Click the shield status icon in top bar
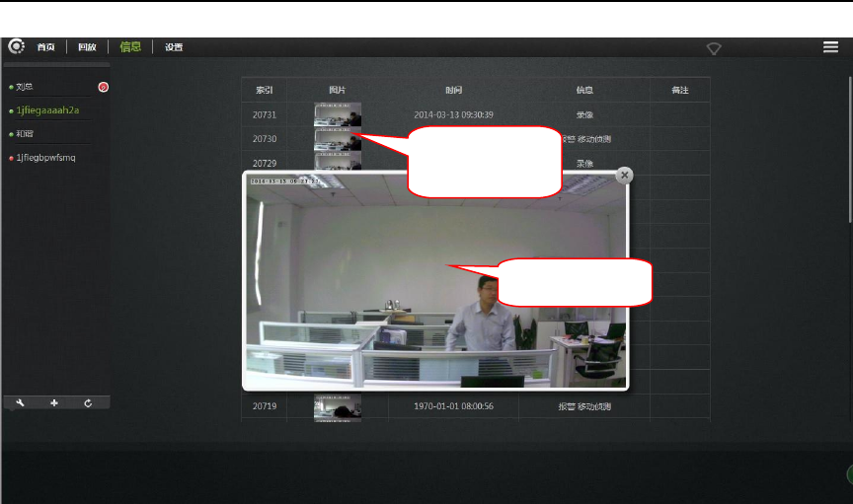 pos(714,49)
